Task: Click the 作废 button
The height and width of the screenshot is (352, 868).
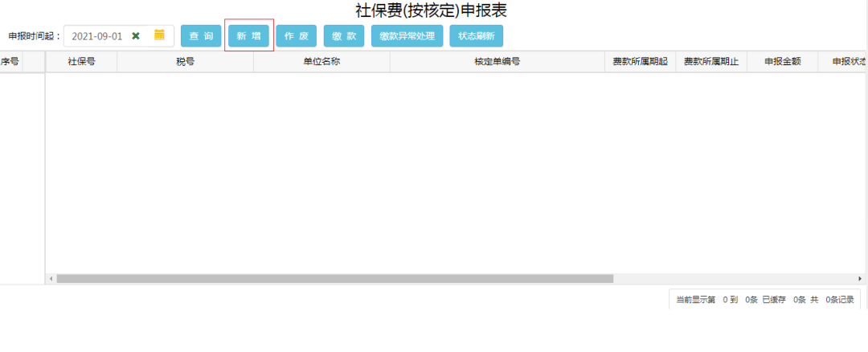Action: point(296,36)
